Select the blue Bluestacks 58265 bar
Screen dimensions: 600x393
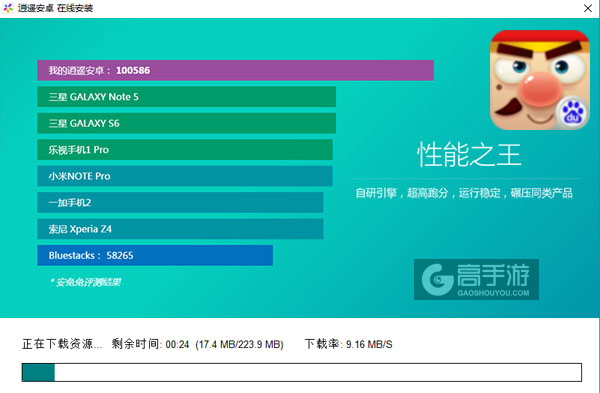(155, 255)
